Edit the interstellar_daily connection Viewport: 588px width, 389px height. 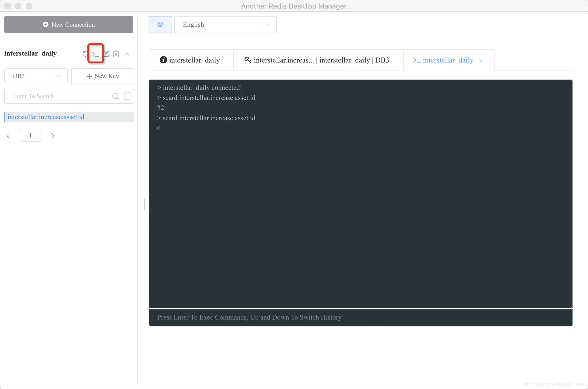point(106,54)
